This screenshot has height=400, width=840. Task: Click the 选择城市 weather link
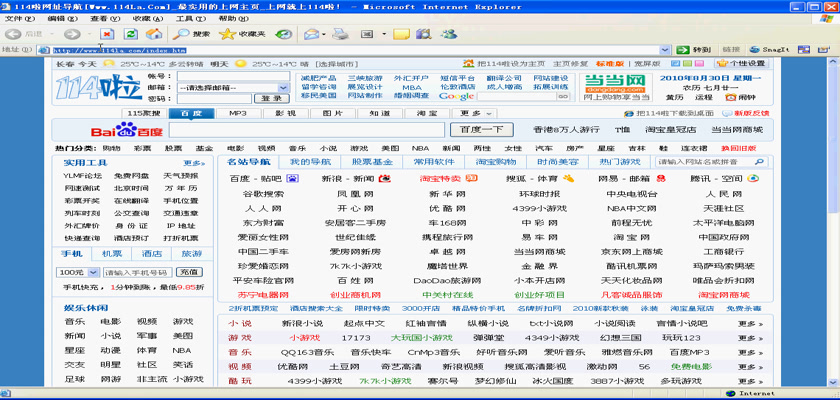click(x=336, y=64)
